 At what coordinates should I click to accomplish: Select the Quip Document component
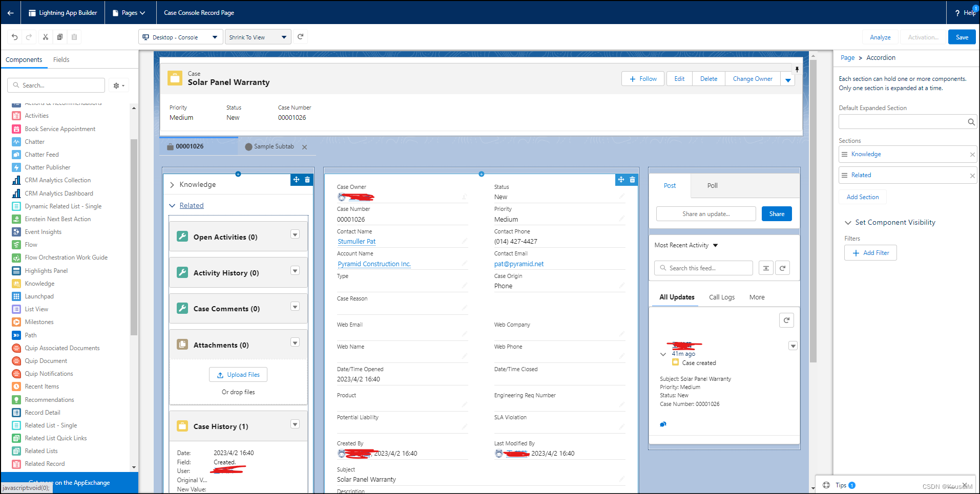click(46, 361)
